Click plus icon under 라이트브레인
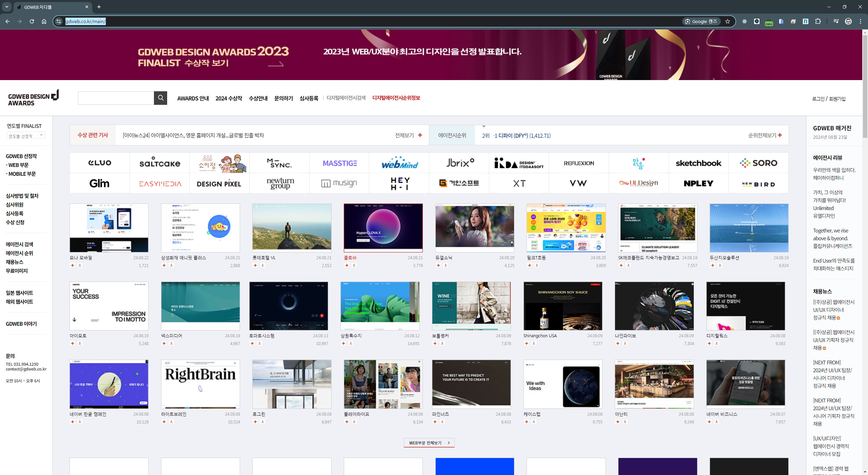868x475 pixels. [164, 422]
